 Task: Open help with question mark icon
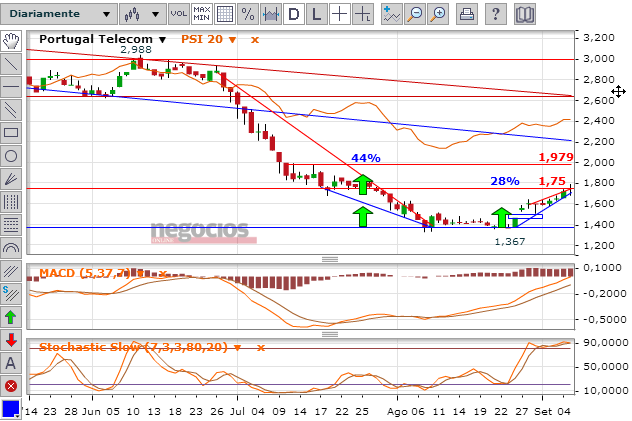click(x=496, y=14)
